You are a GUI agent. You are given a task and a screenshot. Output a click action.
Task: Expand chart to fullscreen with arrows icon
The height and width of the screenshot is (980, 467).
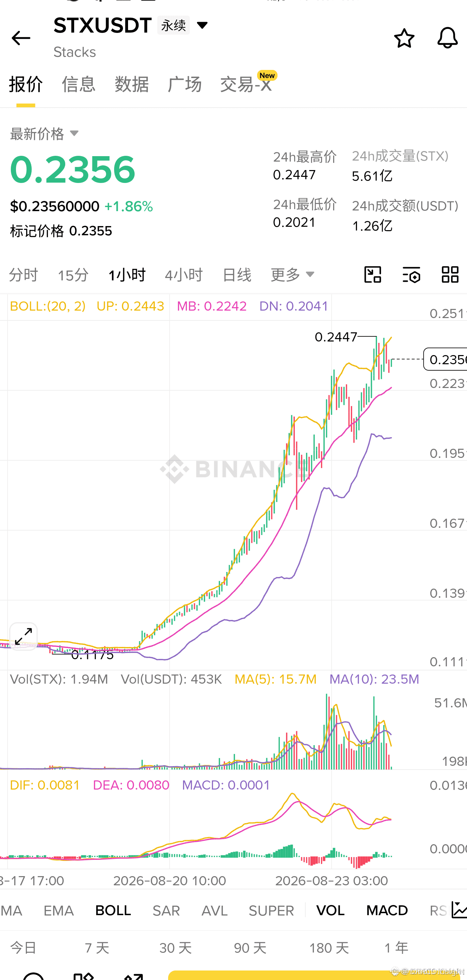click(23, 636)
